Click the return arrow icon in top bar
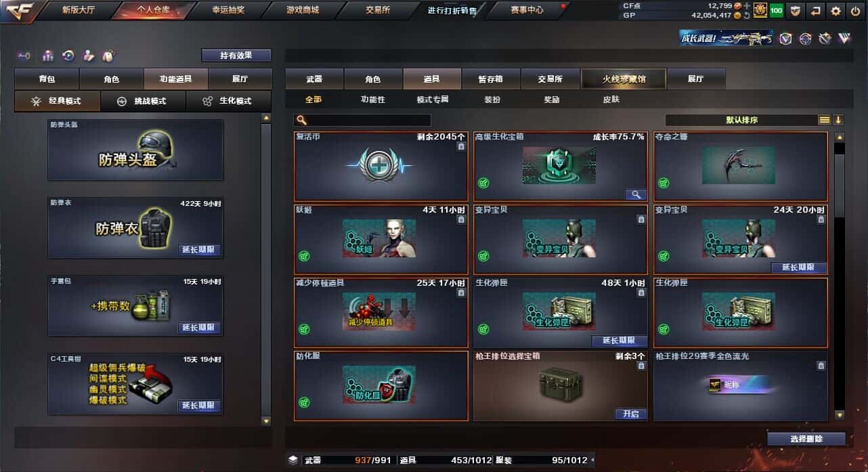Image resolution: width=868 pixels, height=472 pixels. click(x=817, y=11)
